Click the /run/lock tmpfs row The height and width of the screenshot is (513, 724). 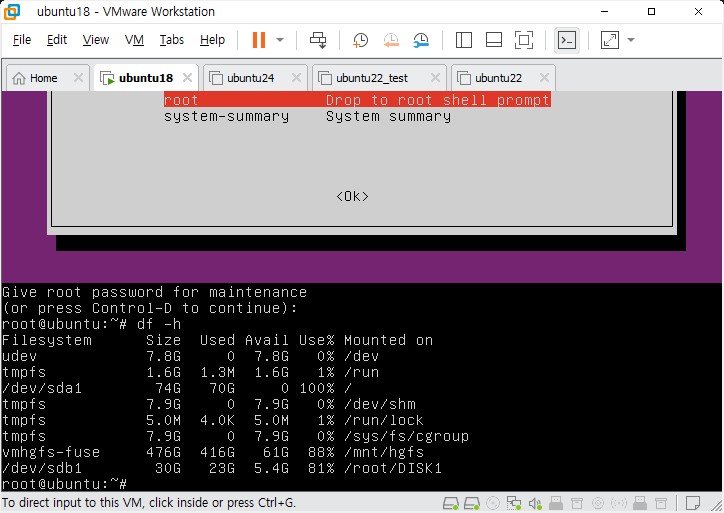point(213,420)
